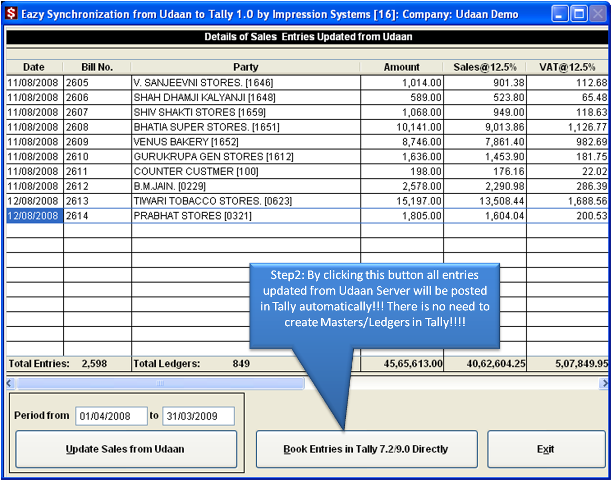Select party SHAH DHAMJI KALYANJI [1648]

(x=246, y=97)
